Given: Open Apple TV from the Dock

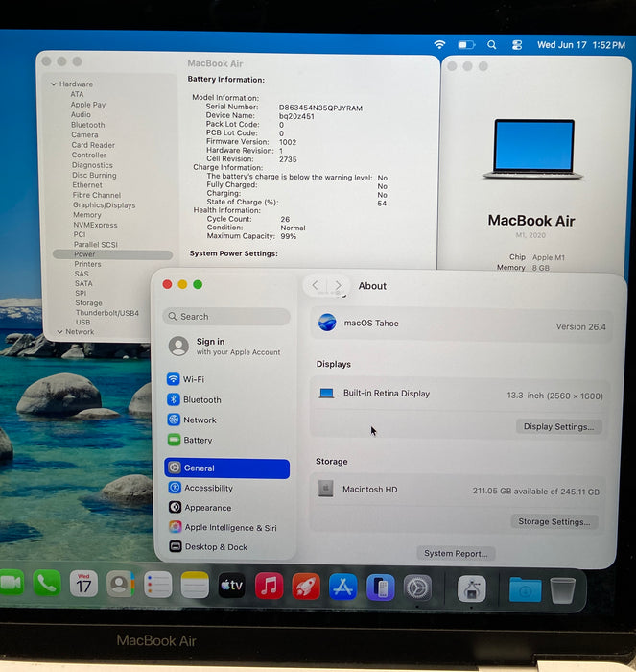Looking at the screenshot, I should tap(232, 586).
